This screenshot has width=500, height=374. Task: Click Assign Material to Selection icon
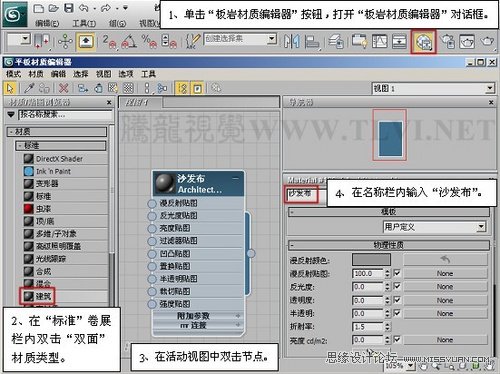[x=44, y=88]
